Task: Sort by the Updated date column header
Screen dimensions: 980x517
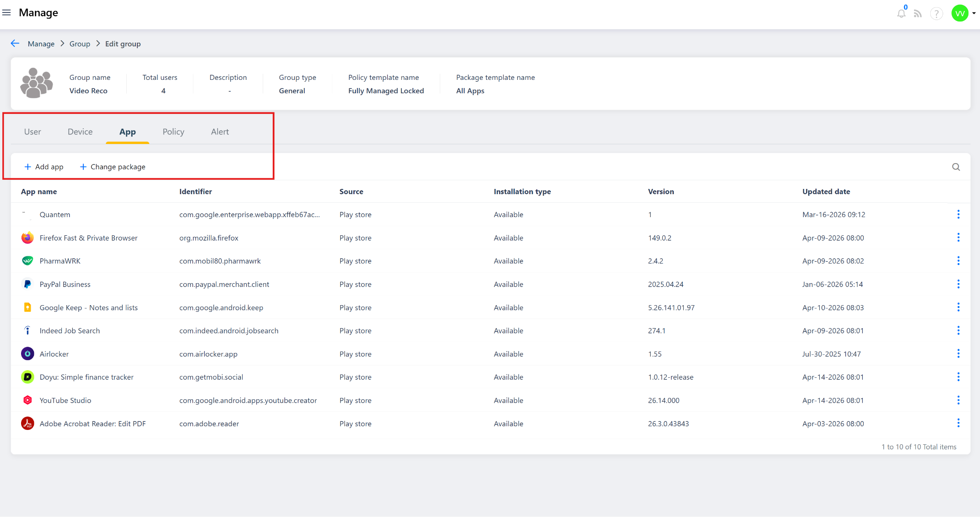Action: [x=826, y=191]
